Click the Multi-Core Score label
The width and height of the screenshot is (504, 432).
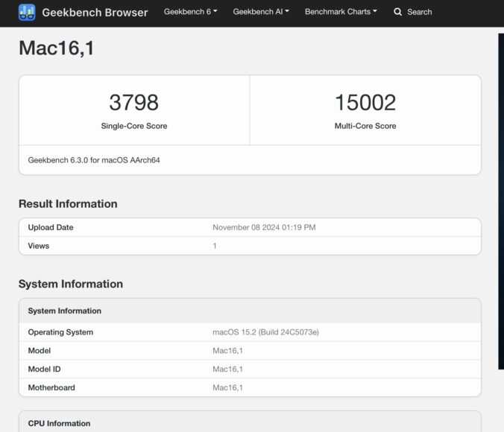point(365,126)
